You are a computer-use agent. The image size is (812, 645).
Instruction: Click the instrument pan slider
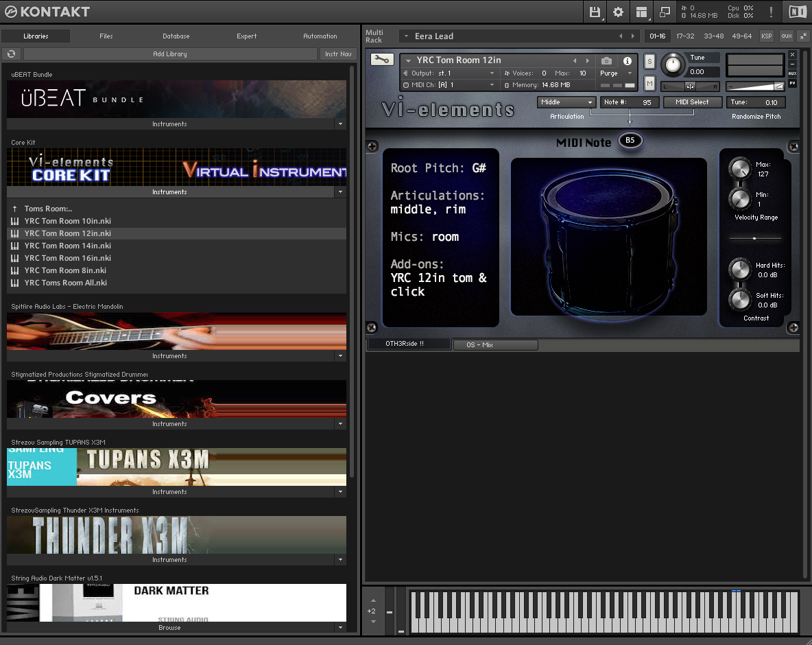(691, 86)
